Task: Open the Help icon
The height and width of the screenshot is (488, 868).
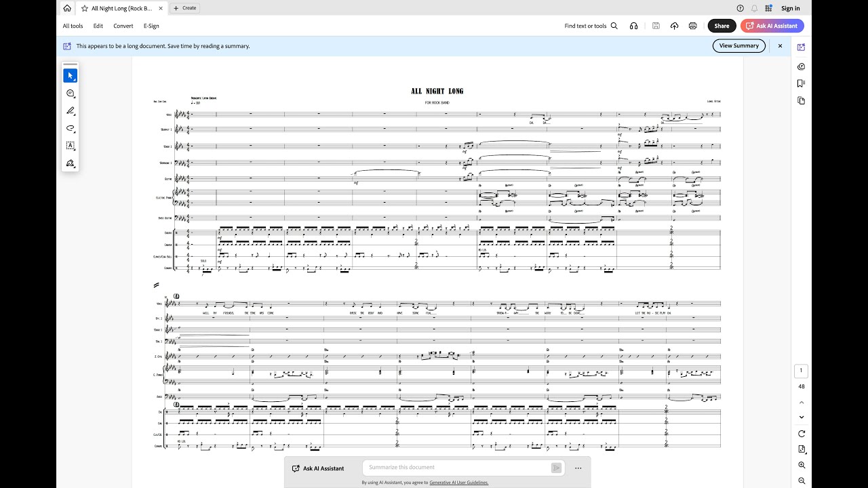Action: [741, 8]
